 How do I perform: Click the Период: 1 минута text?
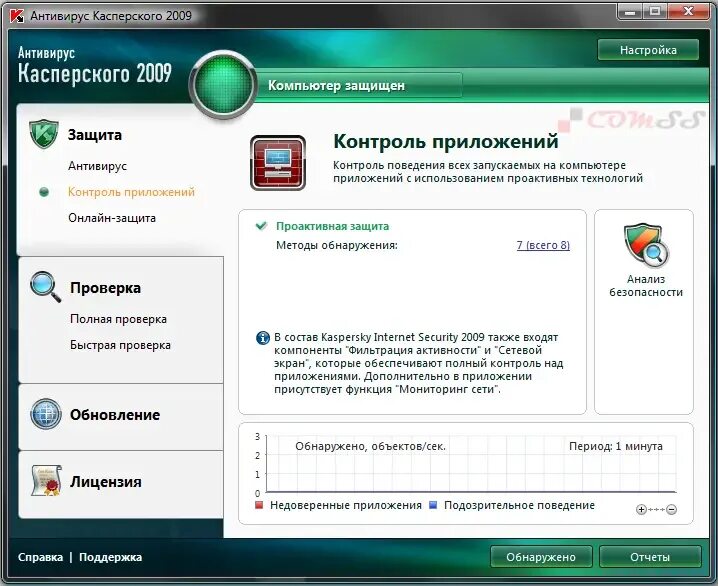(x=616, y=446)
